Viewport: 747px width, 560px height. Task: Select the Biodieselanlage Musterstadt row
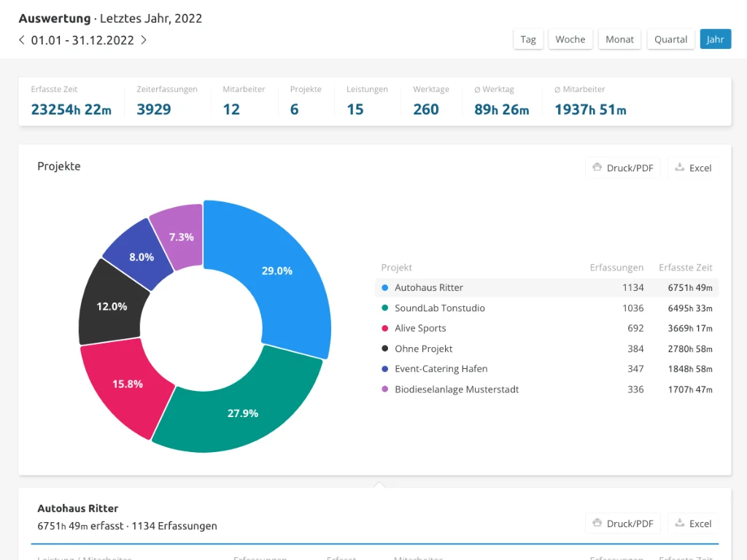pyautogui.click(x=547, y=389)
